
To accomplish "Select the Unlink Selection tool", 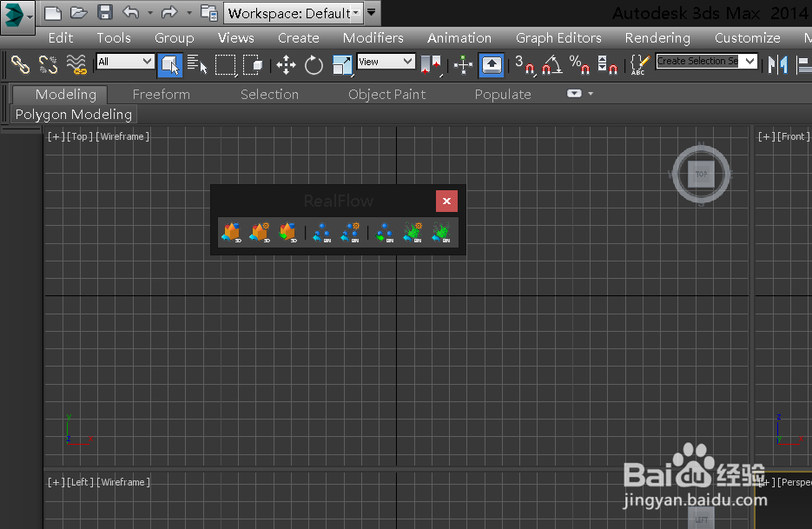I will (x=49, y=65).
